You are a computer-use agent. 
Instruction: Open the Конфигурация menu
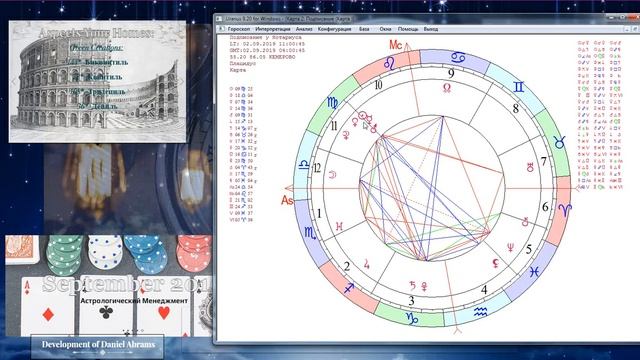334,29
